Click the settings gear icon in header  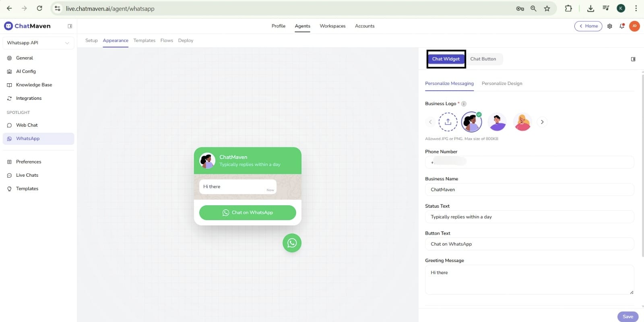pyautogui.click(x=610, y=26)
